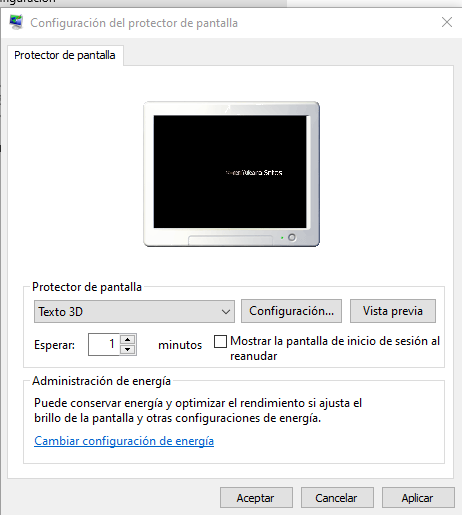Click the green power LED on preview monitor

(282, 238)
